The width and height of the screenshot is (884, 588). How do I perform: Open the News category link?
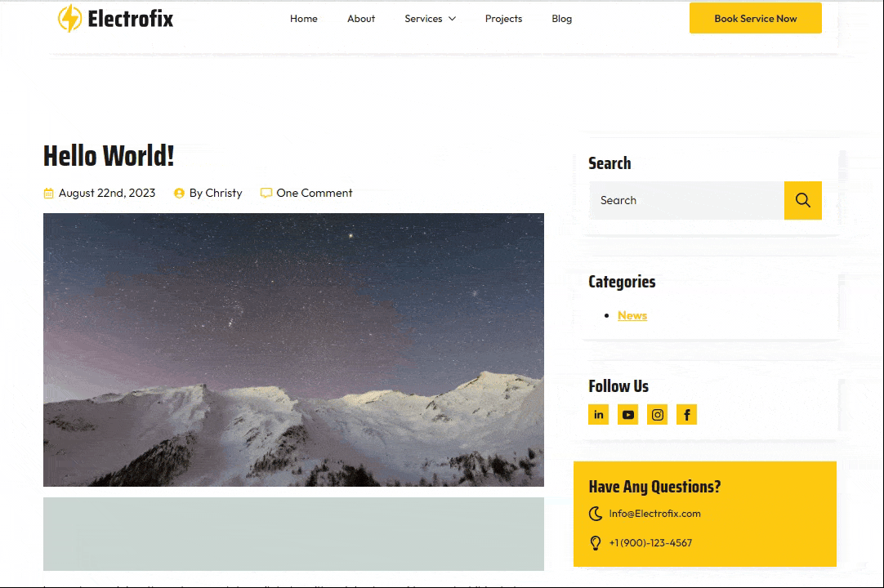632,315
